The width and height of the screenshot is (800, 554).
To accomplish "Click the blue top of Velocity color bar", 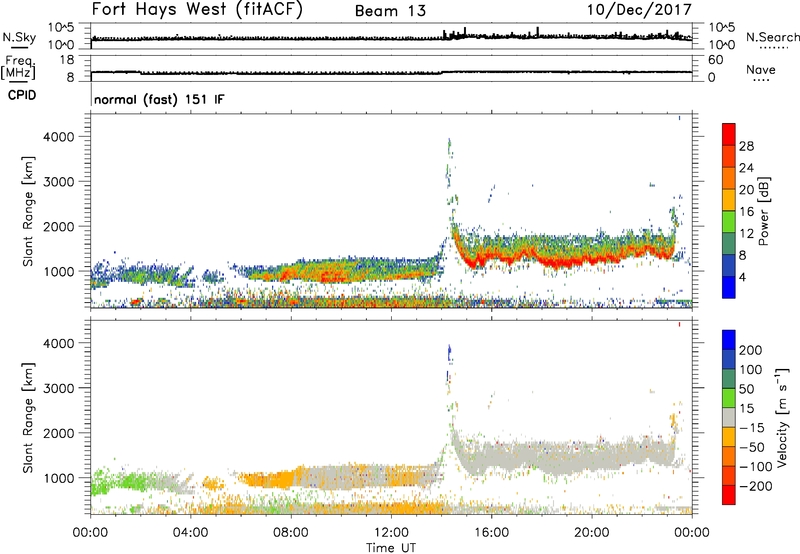I will (x=729, y=340).
